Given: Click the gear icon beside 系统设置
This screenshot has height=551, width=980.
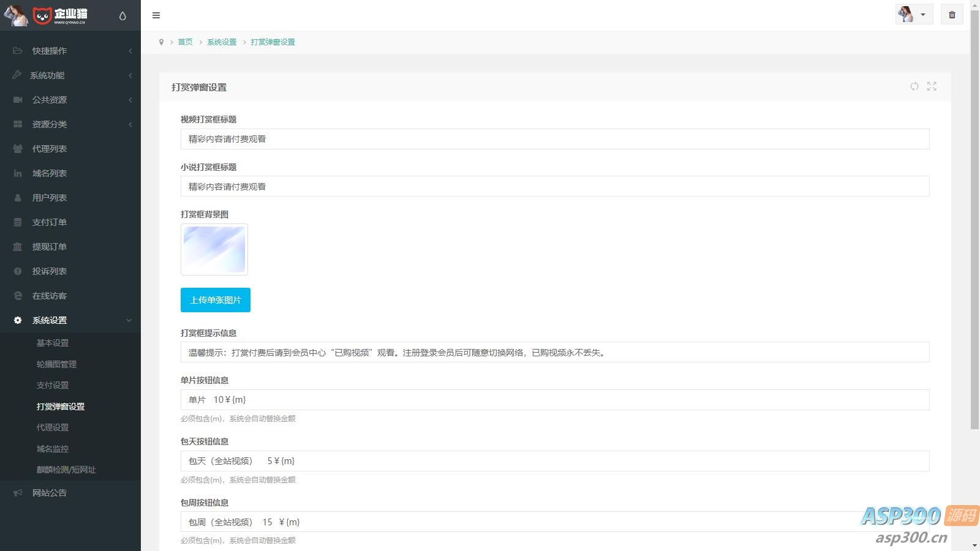Looking at the screenshot, I should click(x=18, y=320).
